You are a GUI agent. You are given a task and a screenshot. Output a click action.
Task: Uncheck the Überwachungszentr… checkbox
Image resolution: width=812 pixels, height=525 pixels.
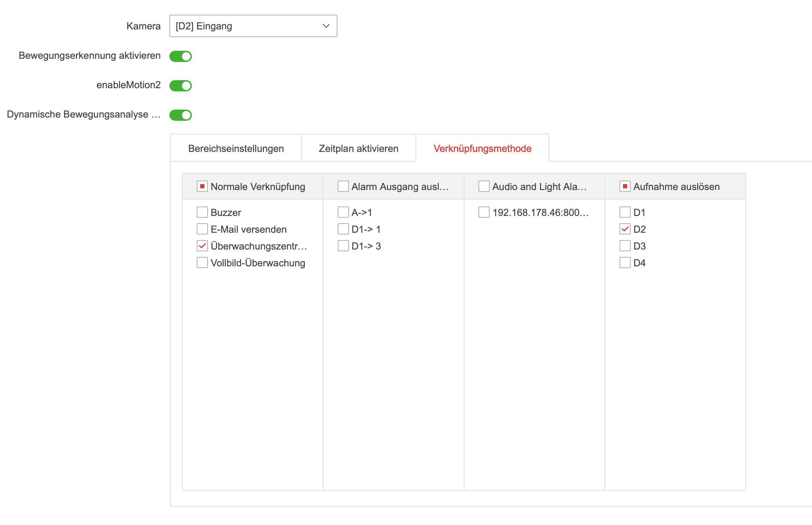click(x=202, y=246)
